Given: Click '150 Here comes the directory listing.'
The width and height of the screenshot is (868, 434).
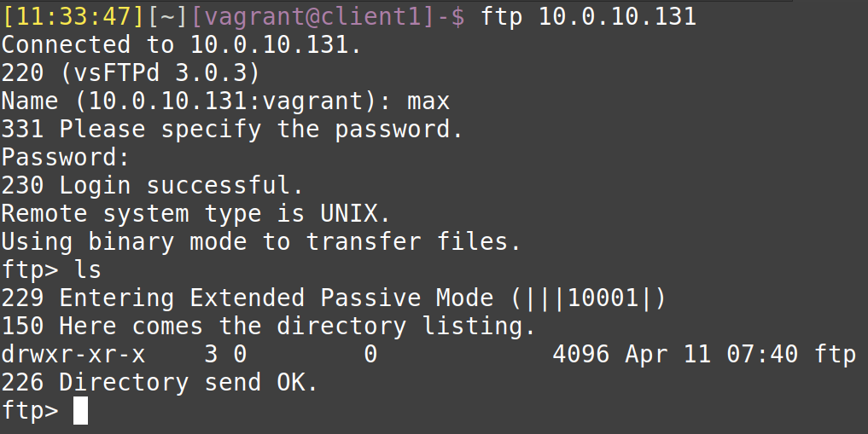Looking at the screenshot, I should point(269,326).
